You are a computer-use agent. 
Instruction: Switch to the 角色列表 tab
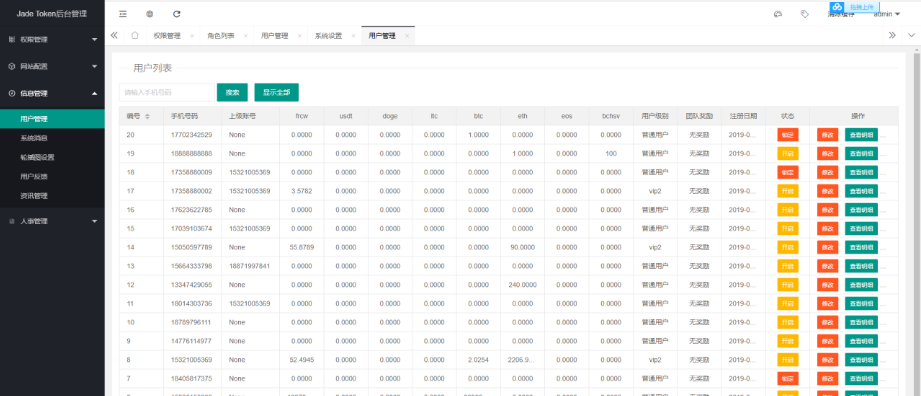(221, 36)
